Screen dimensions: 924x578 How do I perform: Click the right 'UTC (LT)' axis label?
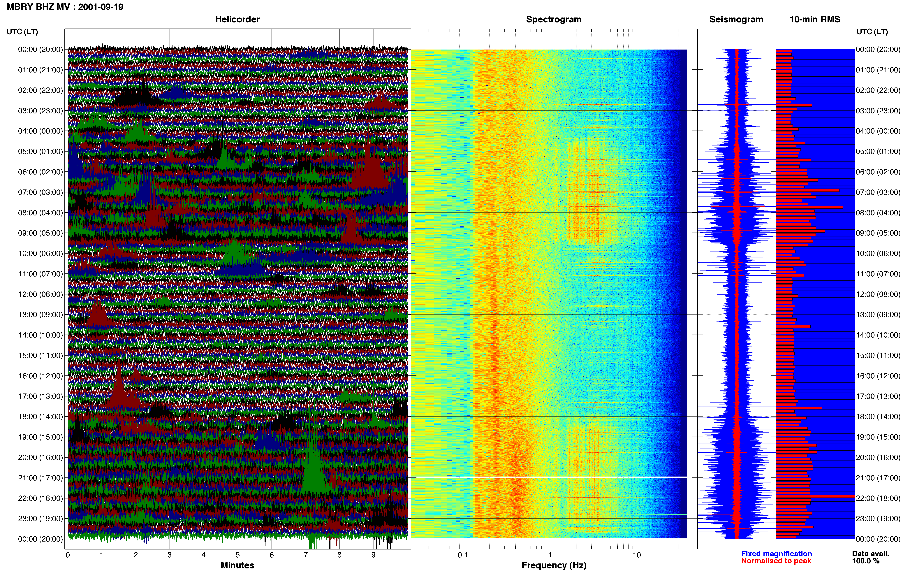872,32
